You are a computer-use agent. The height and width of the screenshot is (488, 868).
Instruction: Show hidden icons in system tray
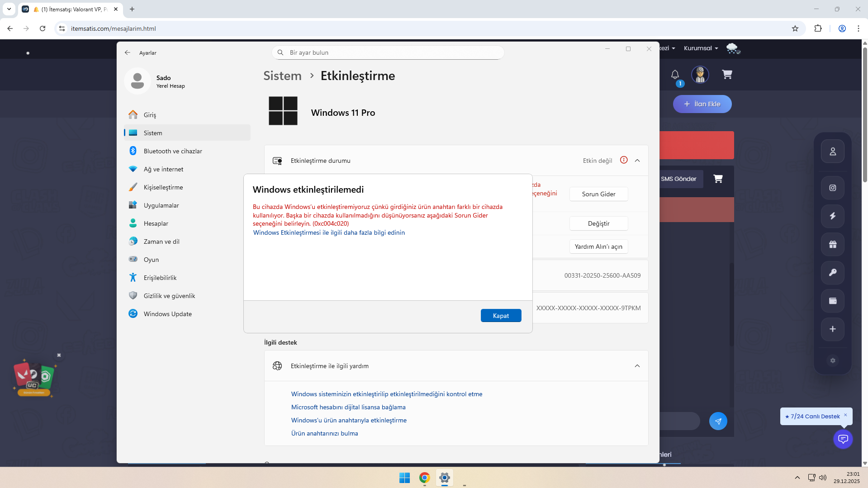(797, 478)
